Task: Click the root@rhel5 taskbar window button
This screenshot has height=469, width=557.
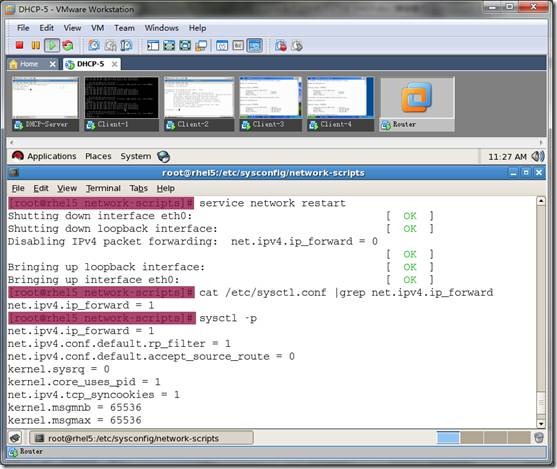Action: tap(141, 438)
